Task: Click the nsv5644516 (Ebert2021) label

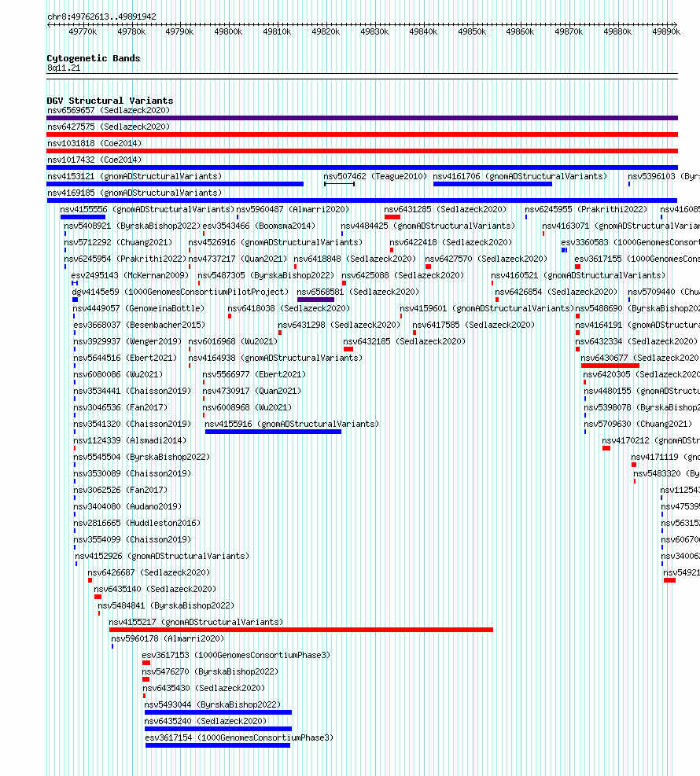Action: (x=125, y=358)
